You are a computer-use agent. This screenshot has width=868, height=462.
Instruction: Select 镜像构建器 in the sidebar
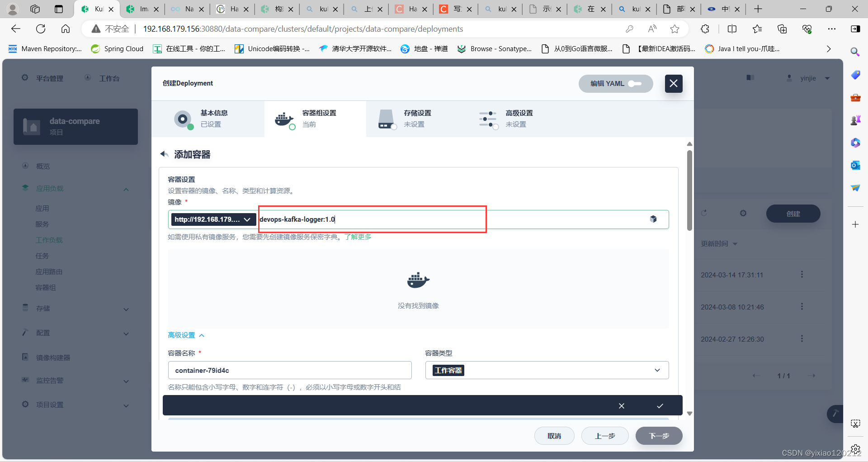pos(53,357)
